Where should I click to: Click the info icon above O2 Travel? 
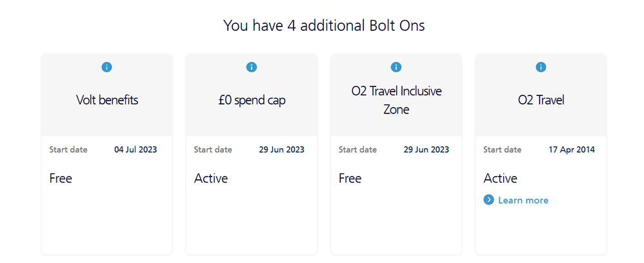541,67
